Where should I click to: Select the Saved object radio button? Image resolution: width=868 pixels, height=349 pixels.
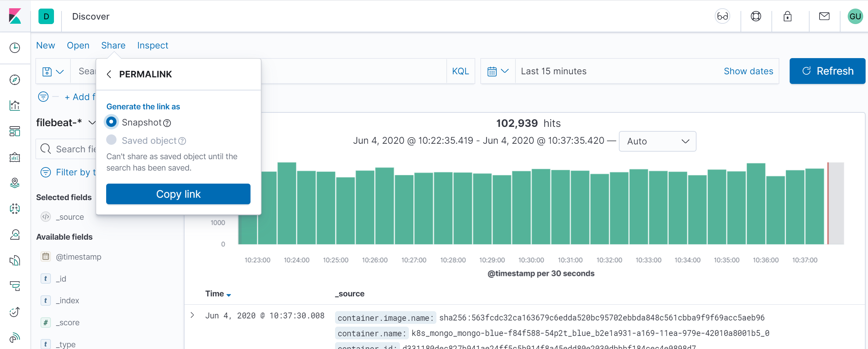point(111,140)
